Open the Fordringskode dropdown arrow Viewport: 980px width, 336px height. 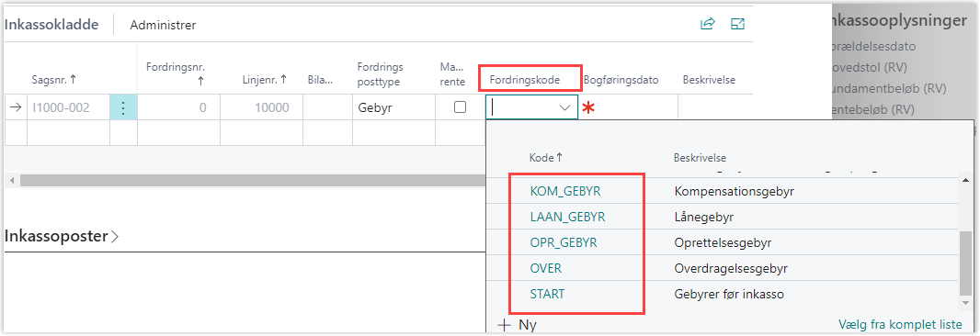click(x=565, y=107)
